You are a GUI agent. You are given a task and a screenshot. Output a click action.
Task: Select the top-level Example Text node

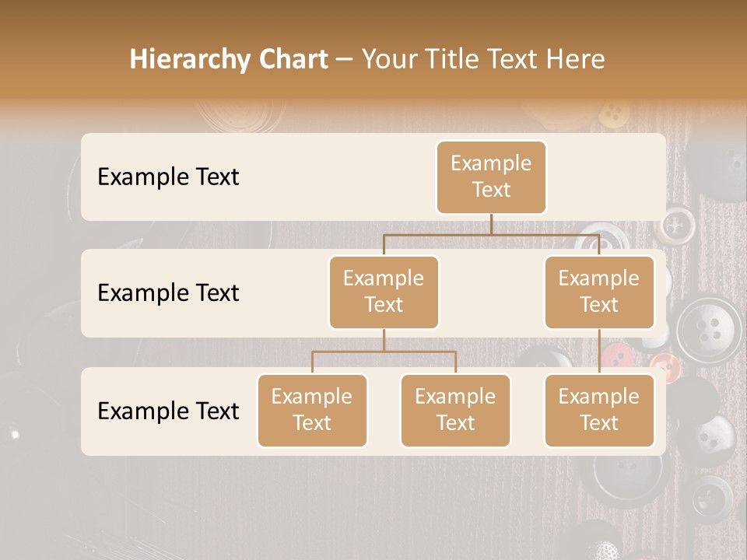491,177
